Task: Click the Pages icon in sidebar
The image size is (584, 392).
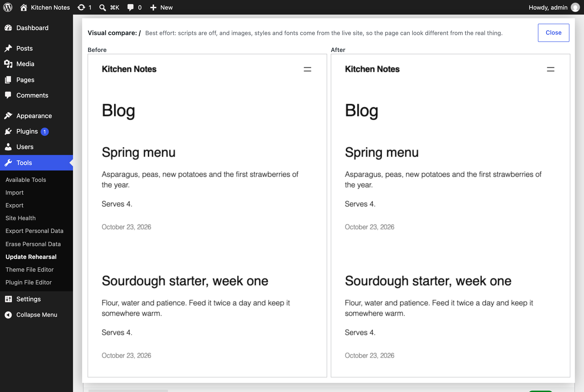Action: point(8,80)
